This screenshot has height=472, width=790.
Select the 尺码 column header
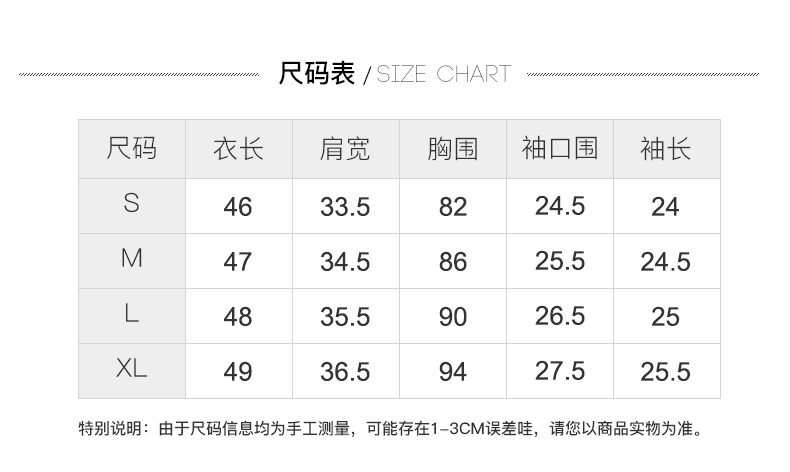[132, 149]
